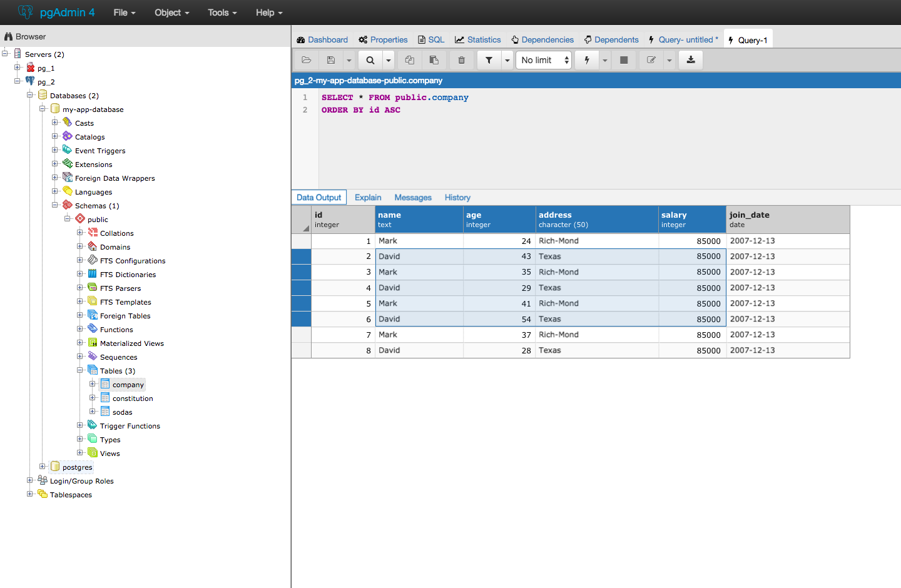This screenshot has width=901, height=588.
Task: Collapse the Tables (3) tree node
Action: pyautogui.click(x=81, y=370)
